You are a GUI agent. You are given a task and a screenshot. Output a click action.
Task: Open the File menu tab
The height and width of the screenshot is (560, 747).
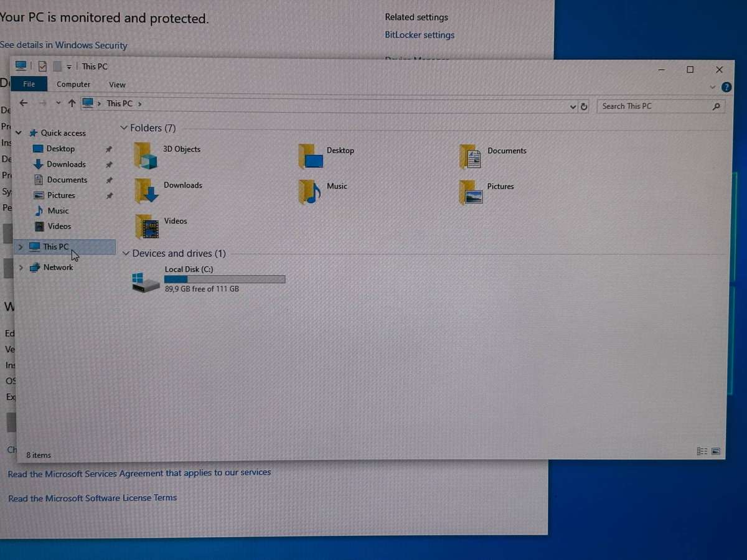coord(29,84)
